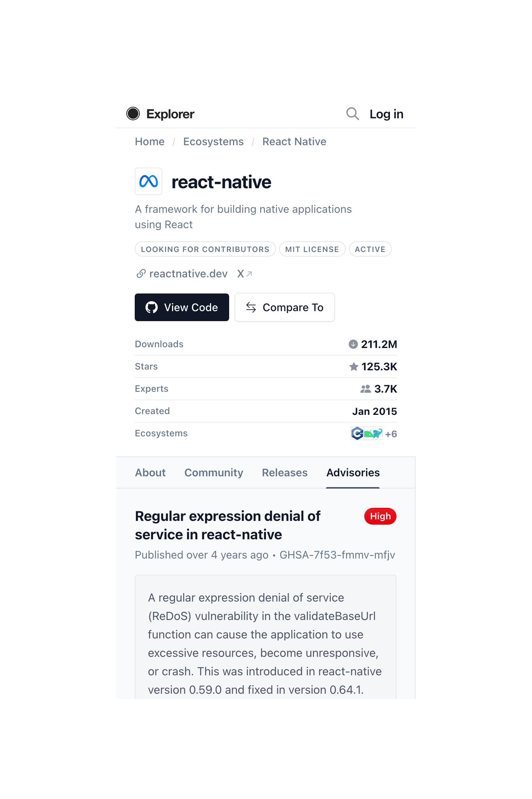
Task: Click the download icon beside 211.2M
Action: (353, 344)
